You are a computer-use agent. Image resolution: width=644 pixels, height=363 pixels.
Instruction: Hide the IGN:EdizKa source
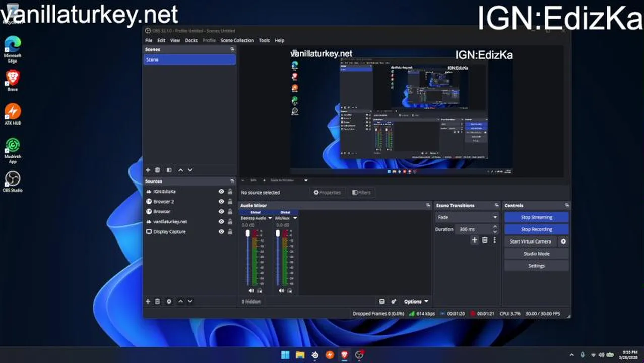coord(221,192)
